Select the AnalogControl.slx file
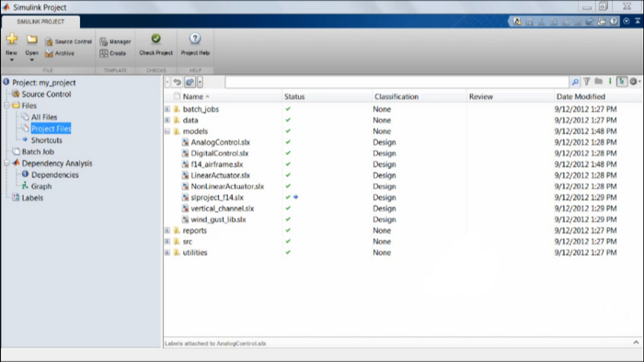644x362 pixels. pos(220,142)
